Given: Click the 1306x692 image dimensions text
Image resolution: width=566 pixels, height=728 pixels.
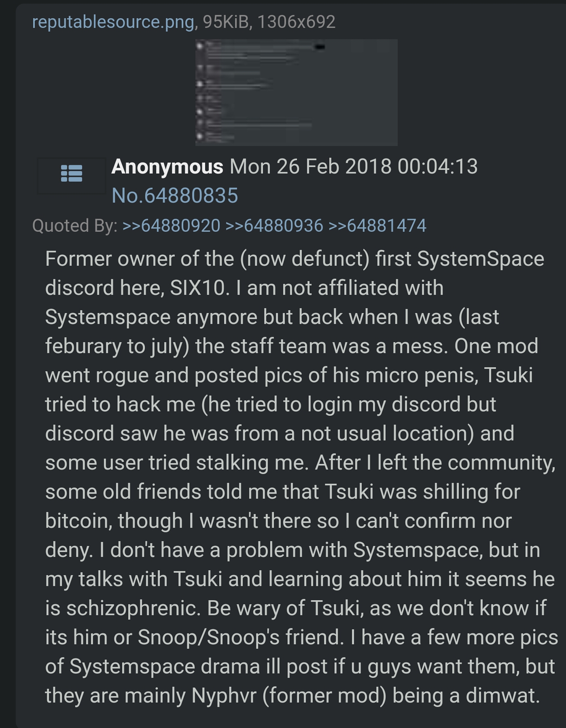Looking at the screenshot, I should 296,21.
